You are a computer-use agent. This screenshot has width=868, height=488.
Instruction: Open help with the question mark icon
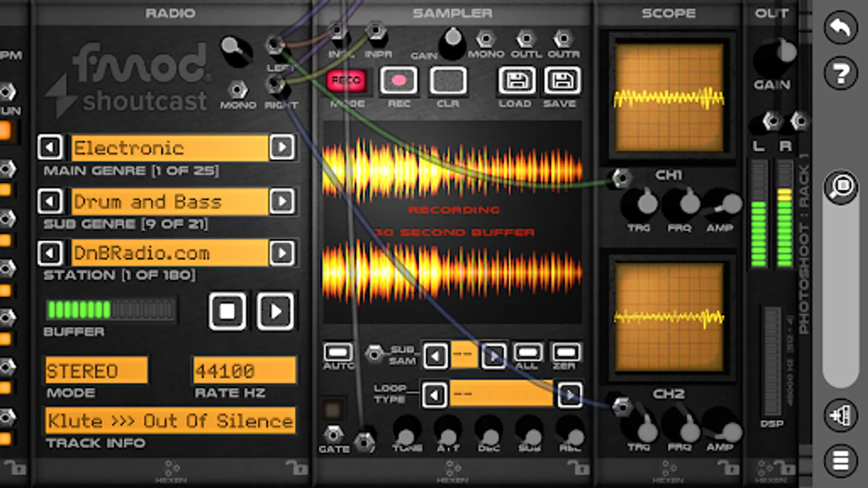(840, 73)
